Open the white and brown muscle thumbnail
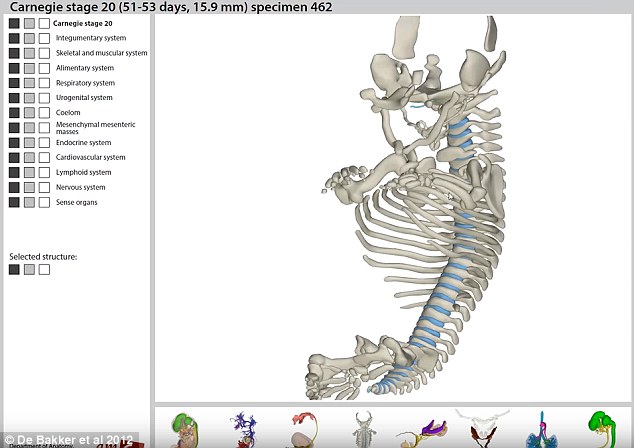 [x=482, y=429]
